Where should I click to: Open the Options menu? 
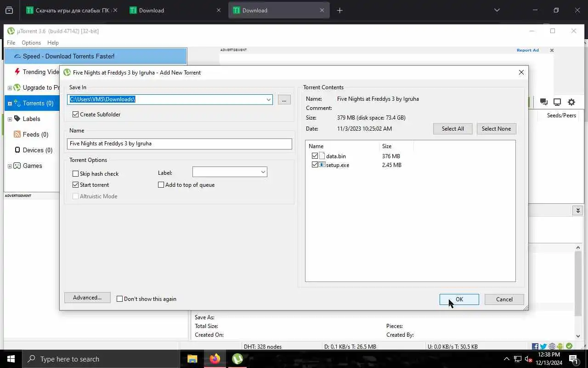[31, 42]
